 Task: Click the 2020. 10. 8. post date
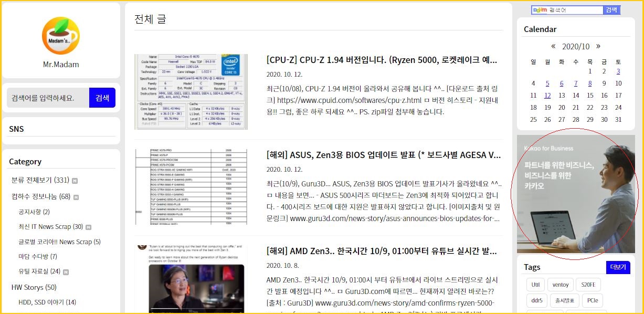click(283, 265)
